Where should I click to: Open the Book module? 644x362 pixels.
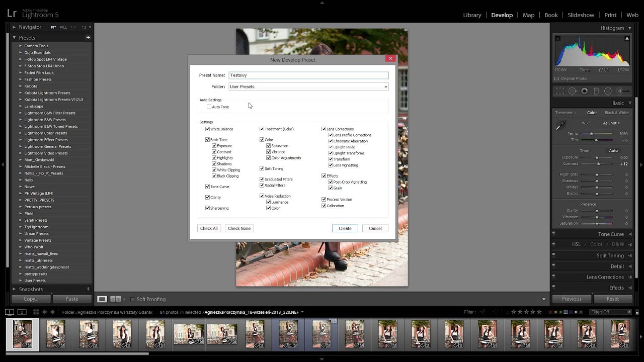pyautogui.click(x=551, y=15)
